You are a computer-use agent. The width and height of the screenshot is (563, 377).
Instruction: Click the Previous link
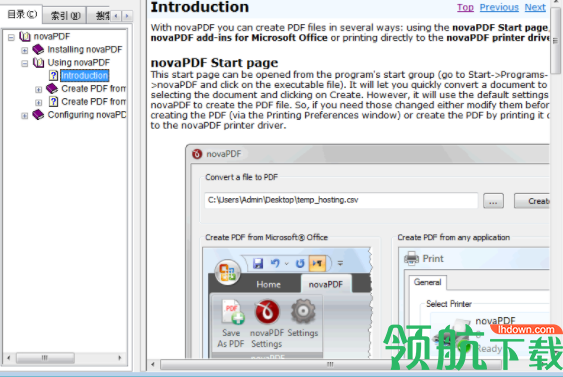click(499, 7)
